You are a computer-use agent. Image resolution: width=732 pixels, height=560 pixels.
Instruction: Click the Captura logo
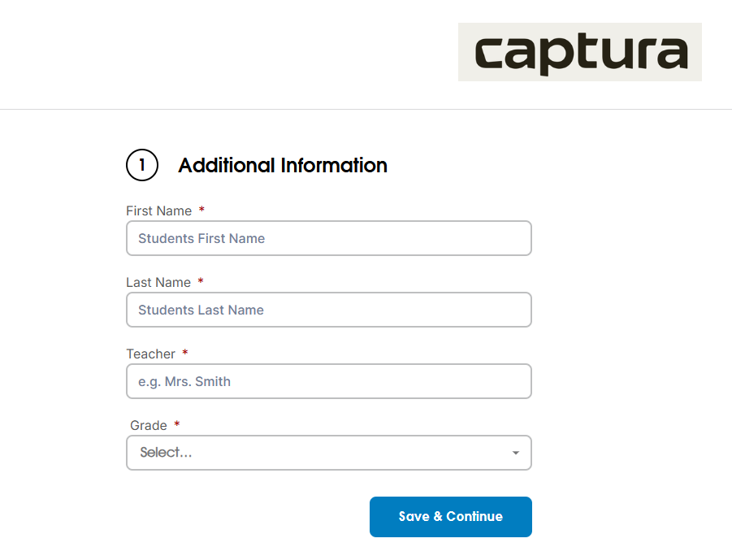pyautogui.click(x=580, y=52)
